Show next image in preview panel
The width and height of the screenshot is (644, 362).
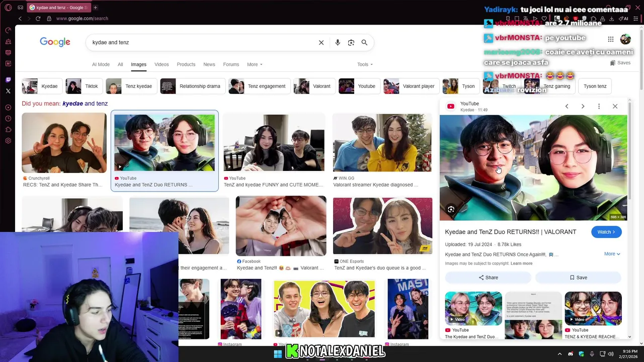[583, 106]
